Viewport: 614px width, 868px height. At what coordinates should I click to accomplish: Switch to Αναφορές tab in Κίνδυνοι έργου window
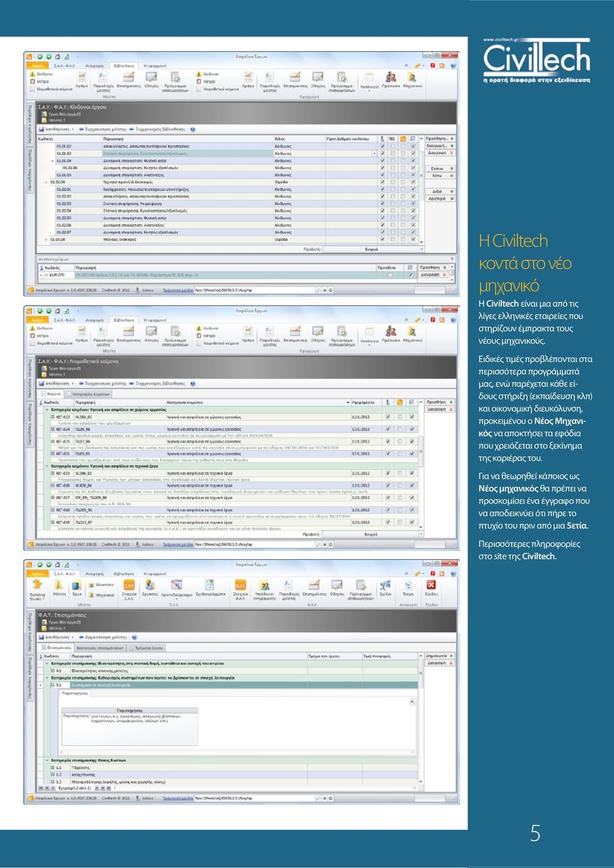[x=95, y=66]
